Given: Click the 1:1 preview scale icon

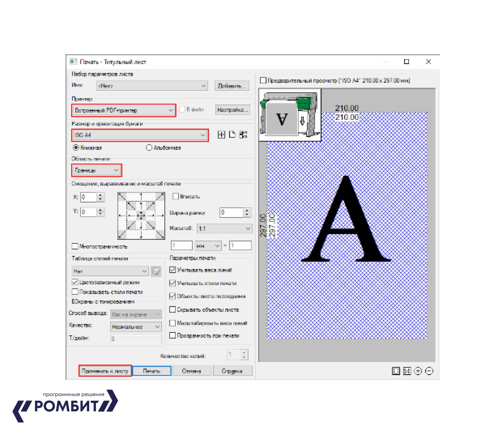Looking at the screenshot, I should coord(407,371).
